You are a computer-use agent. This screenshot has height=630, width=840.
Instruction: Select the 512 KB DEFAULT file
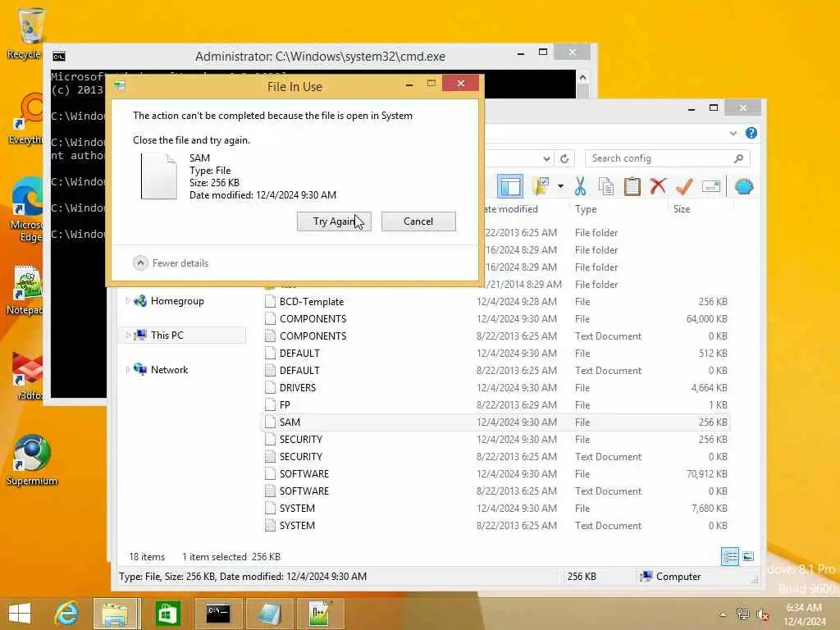pos(496,353)
